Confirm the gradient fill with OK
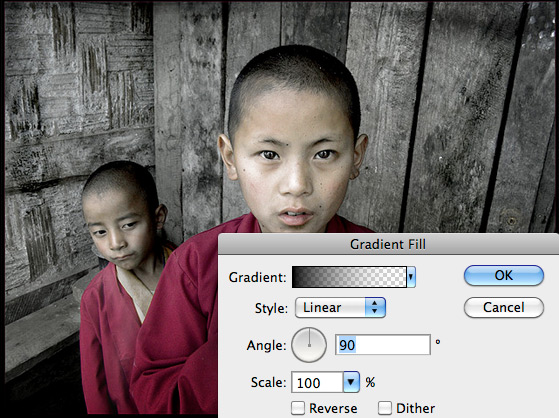Viewport: 559px width, 418px height. [504, 275]
